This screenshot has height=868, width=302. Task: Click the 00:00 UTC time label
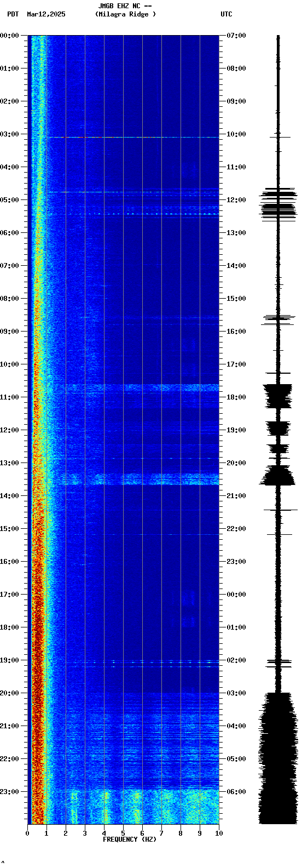236,595
